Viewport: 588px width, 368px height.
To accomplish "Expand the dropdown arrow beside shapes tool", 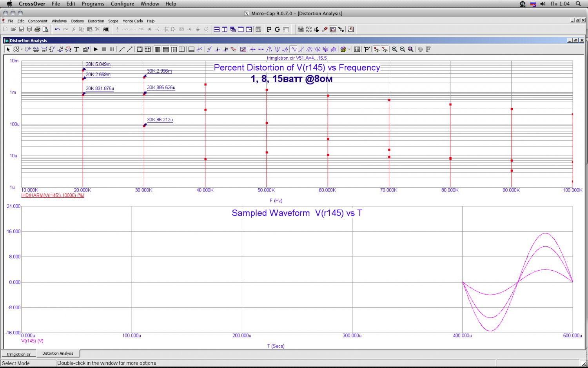I will click(22, 49).
